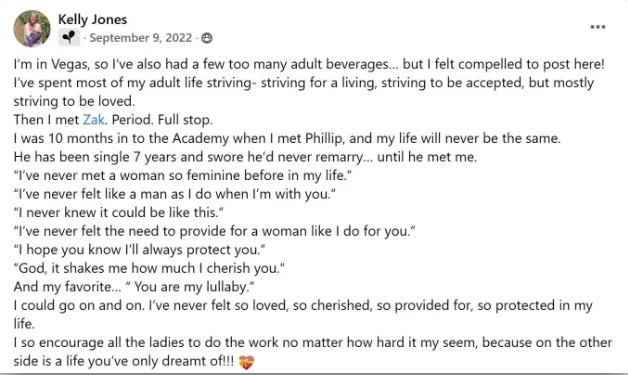Click the group privacy icon beside the date
This screenshot has height=375, width=628.
tap(207, 38)
